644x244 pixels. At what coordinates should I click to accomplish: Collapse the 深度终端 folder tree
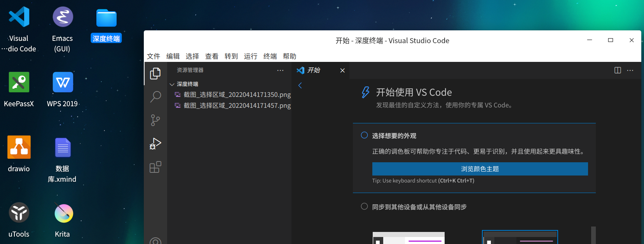click(x=172, y=84)
